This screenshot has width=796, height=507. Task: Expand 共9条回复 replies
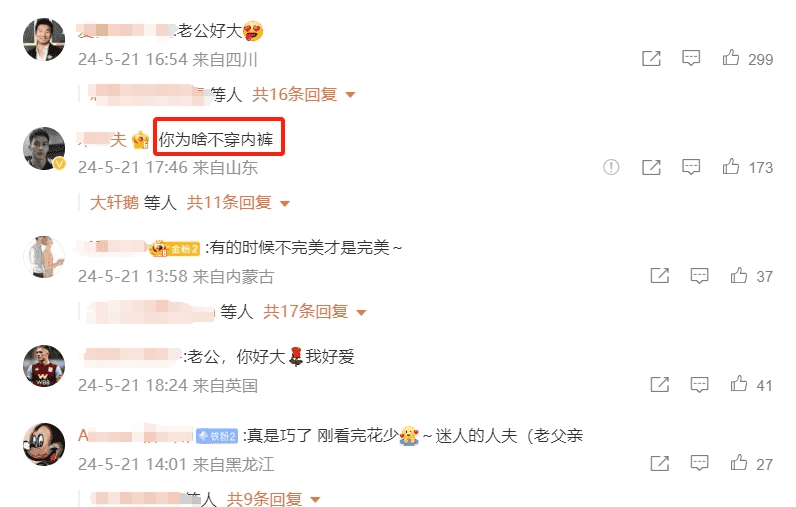coord(273,499)
